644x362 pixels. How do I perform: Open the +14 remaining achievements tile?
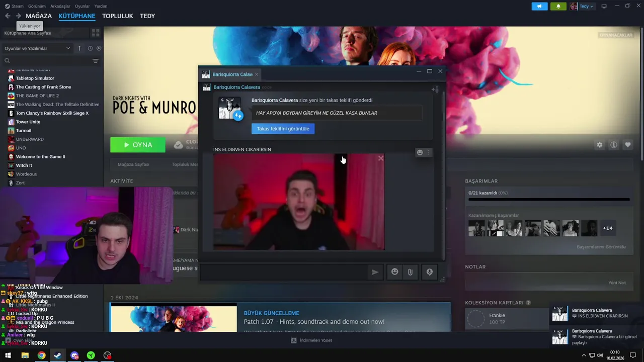pos(608,228)
